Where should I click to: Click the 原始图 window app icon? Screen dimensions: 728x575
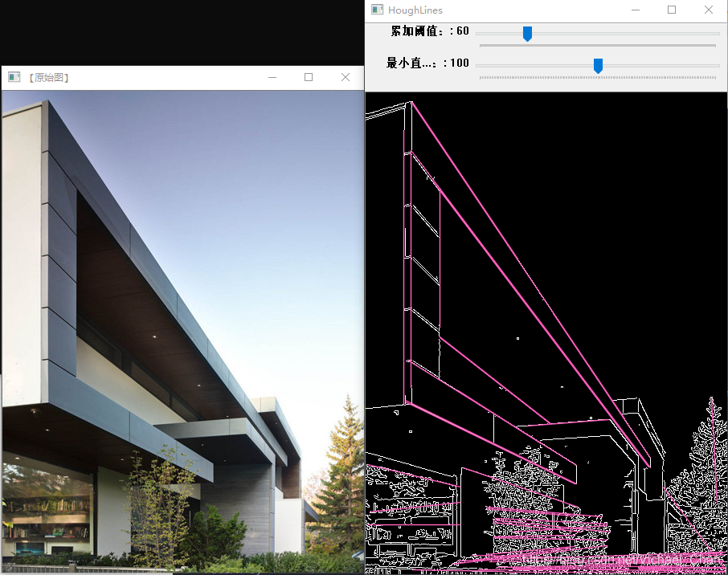point(14,77)
